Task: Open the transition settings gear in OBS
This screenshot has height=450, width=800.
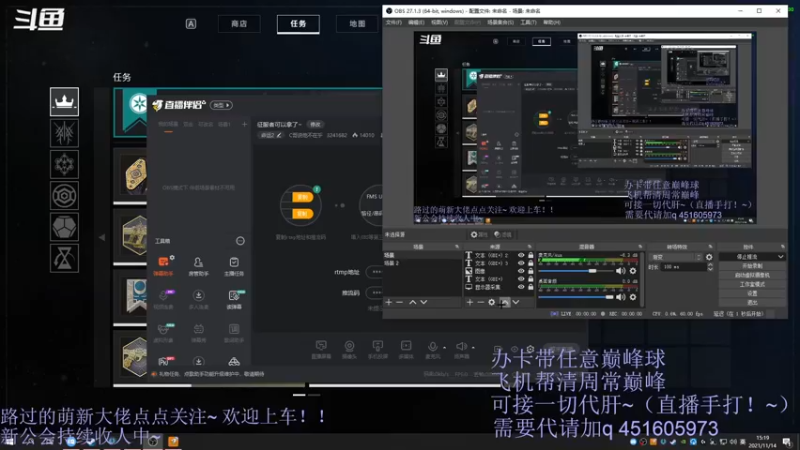Action: 709,257
